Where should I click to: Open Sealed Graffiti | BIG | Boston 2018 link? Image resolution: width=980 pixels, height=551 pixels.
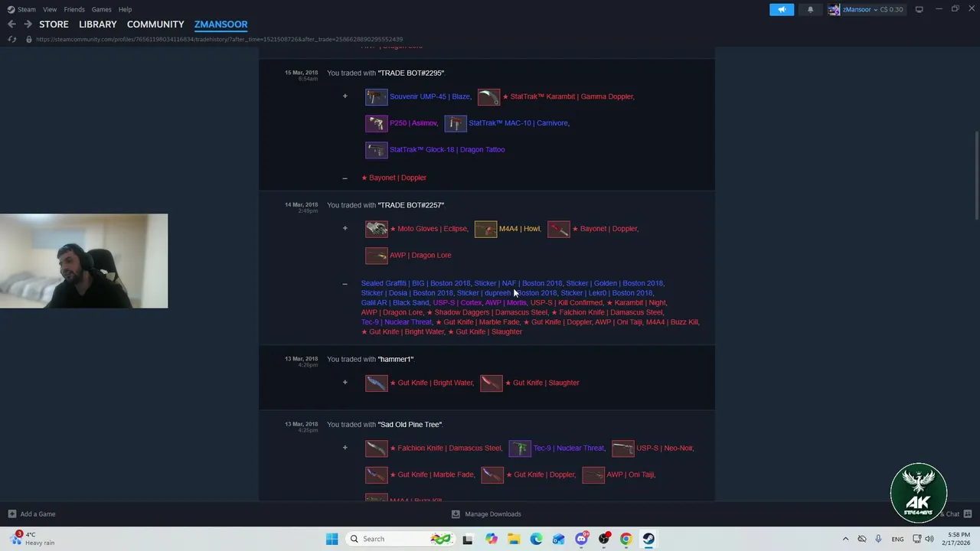[x=416, y=283]
